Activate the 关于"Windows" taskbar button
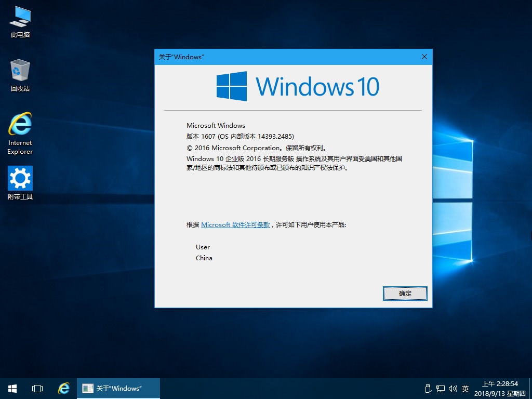The height and width of the screenshot is (399, 532). [118, 389]
